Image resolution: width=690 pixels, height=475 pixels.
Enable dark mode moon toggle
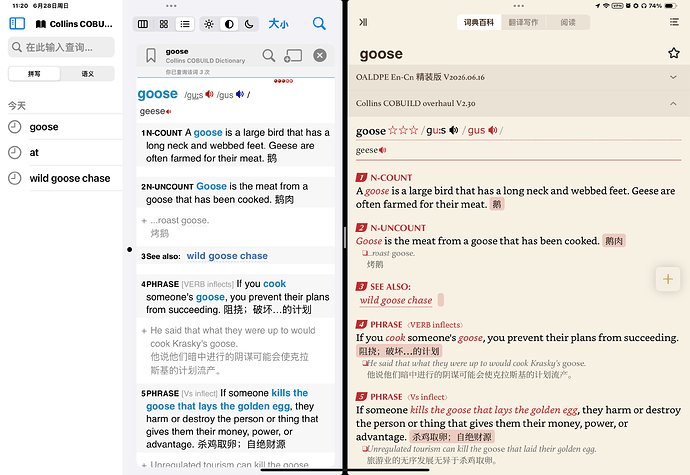(249, 24)
